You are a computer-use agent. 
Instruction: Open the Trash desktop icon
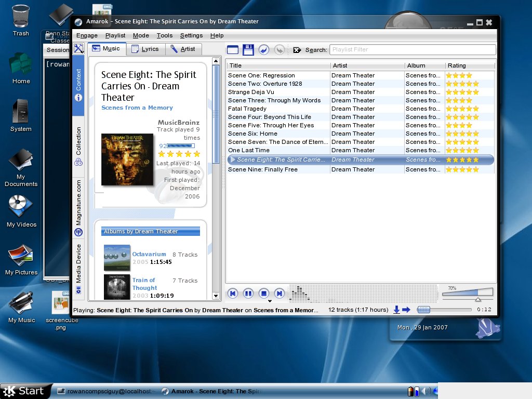point(21,20)
